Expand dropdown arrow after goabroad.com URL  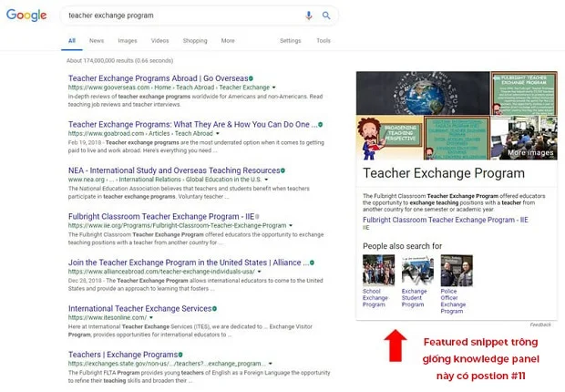click(x=218, y=133)
